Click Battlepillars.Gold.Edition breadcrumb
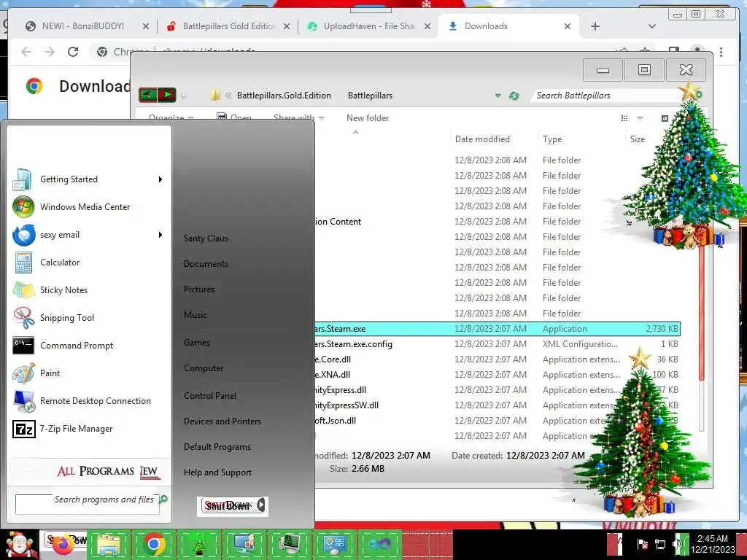 pos(284,96)
